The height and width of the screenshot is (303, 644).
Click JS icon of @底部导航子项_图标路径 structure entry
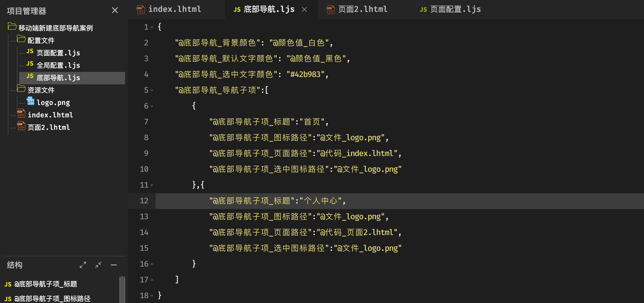[x=8, y=299]
